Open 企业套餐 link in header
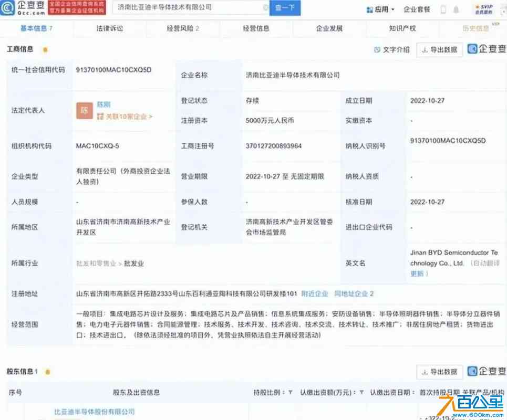The image size is (507, 420). [417, 9]
